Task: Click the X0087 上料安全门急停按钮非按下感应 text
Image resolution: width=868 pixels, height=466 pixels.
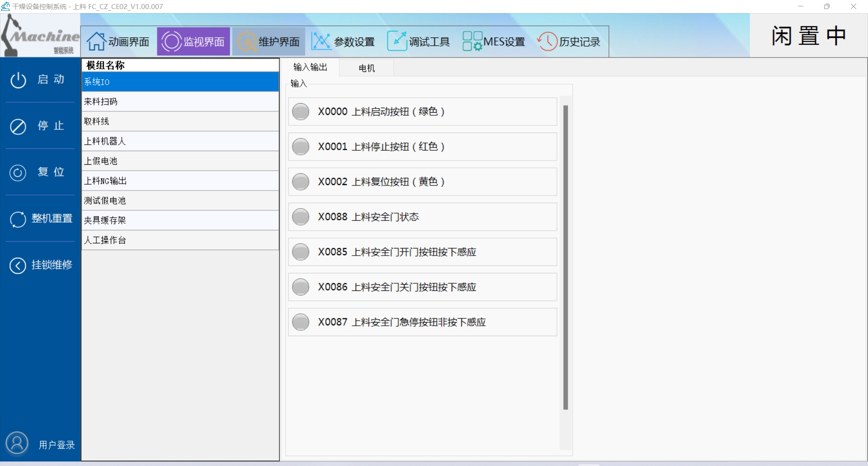Action: (402, 322)
